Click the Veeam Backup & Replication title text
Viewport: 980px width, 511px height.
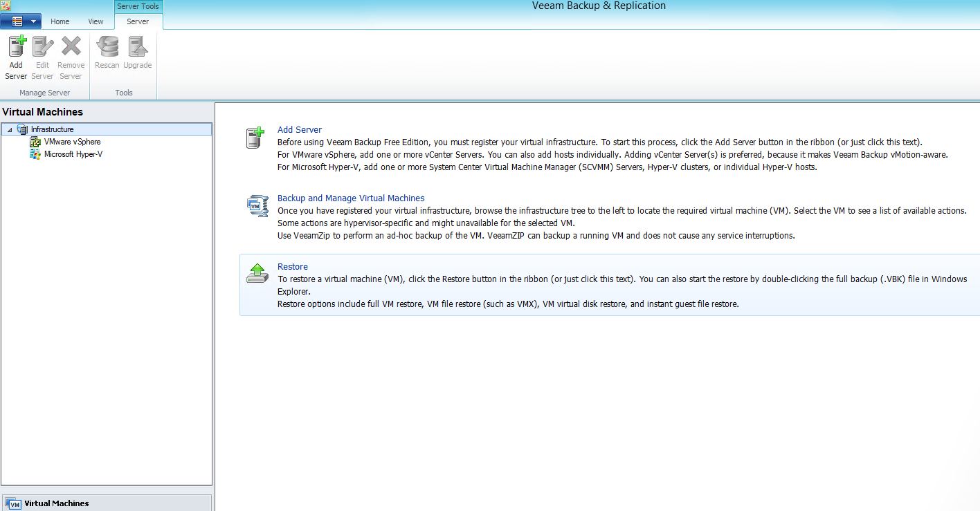tap(599, 6)
